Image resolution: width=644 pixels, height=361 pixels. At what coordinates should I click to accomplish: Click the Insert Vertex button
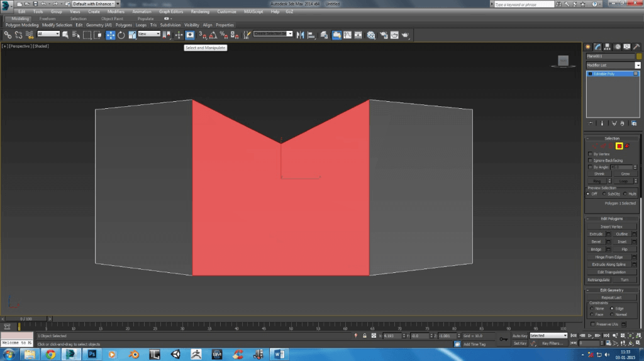[611, 226]
